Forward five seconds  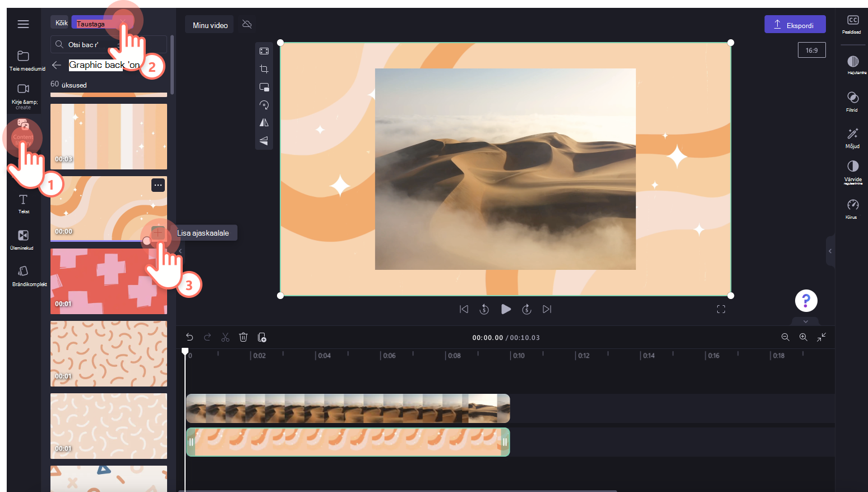(527, 309)
